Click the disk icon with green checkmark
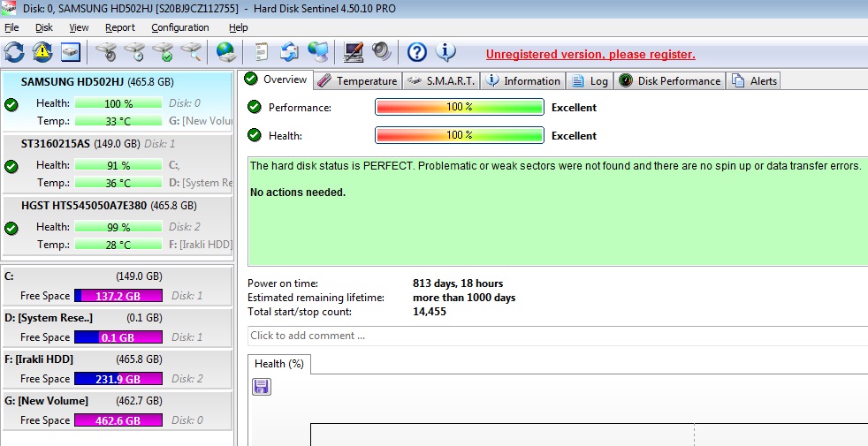Viewport: 868px width, 446px height. [x=163, y=52]
